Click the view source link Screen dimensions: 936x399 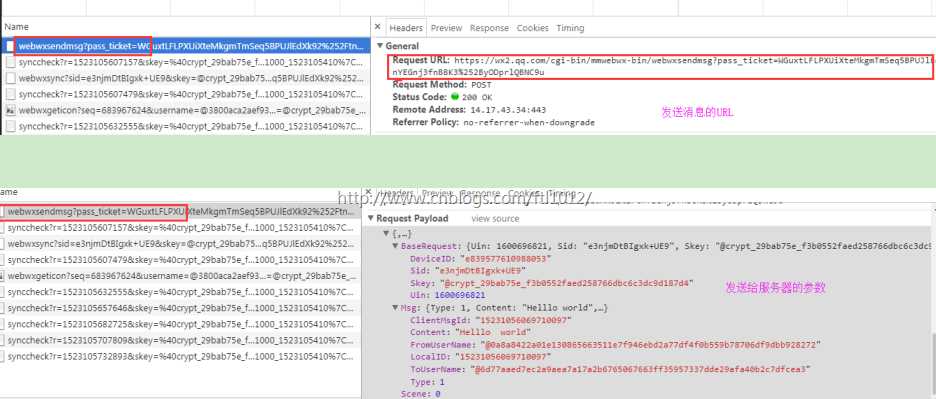click(x=495, y=219)
